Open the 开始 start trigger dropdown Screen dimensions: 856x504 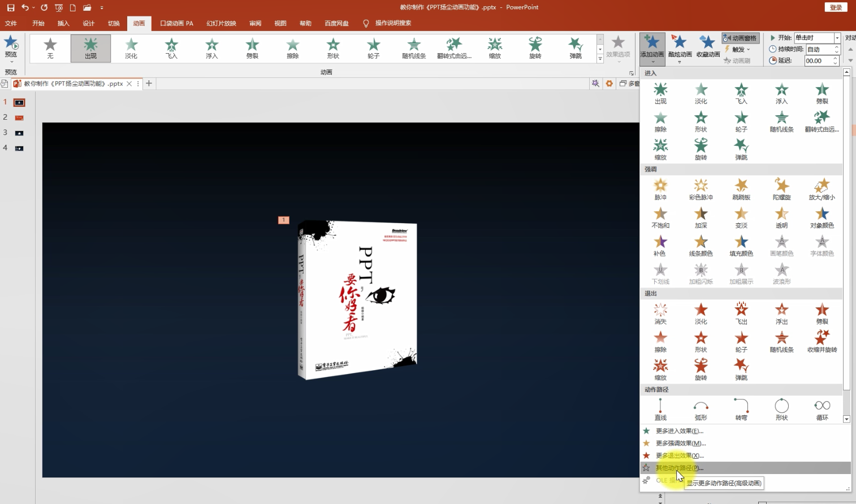click(837, 38)
